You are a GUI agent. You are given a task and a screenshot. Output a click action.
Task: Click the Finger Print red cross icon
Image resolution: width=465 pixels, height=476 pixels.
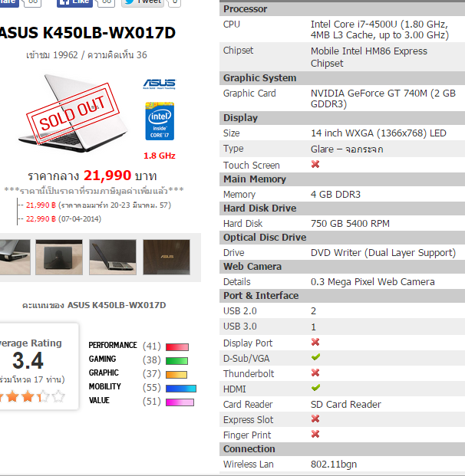pyautogui.click(x=315, y=434)
